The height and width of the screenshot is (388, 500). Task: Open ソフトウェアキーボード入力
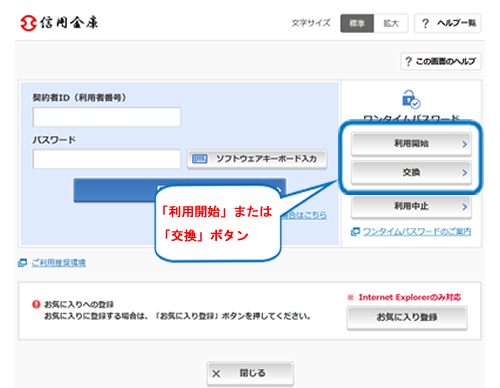click(x=257, y=159)
